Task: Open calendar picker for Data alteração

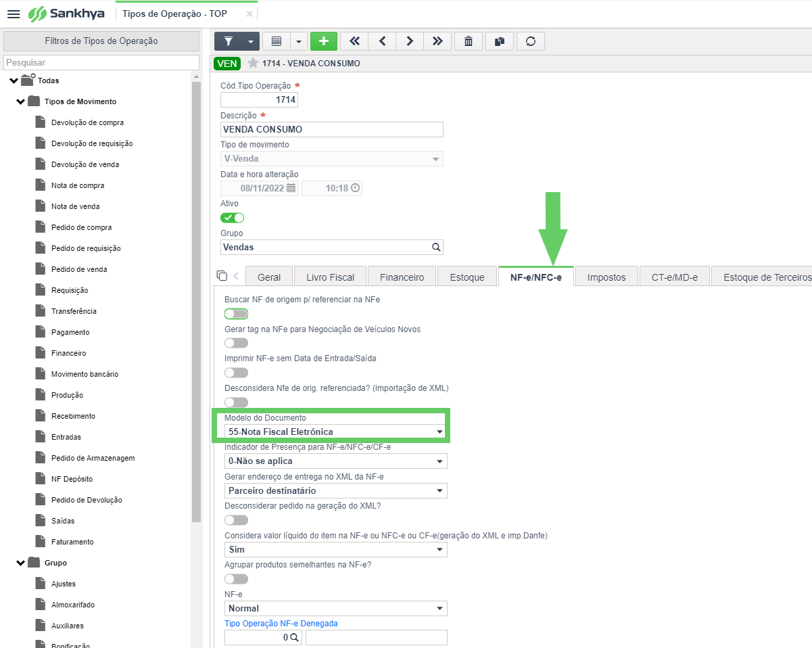Action: (x=291, y=188)
